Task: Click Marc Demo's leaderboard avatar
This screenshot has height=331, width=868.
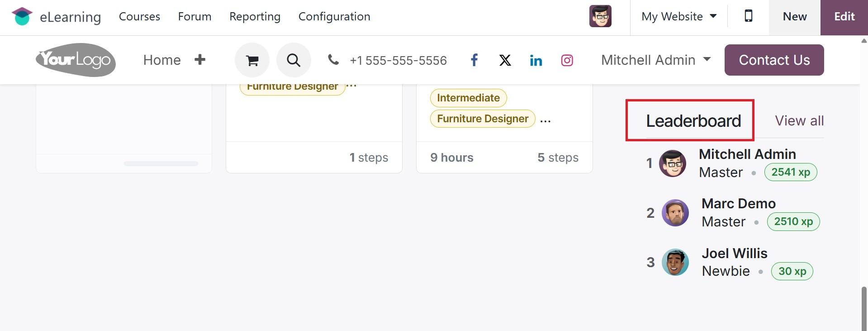Action: tap(675, 213)
